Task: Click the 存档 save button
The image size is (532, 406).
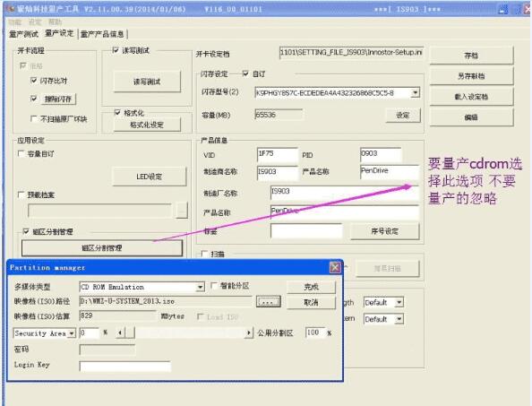Action: pos(471,56)
